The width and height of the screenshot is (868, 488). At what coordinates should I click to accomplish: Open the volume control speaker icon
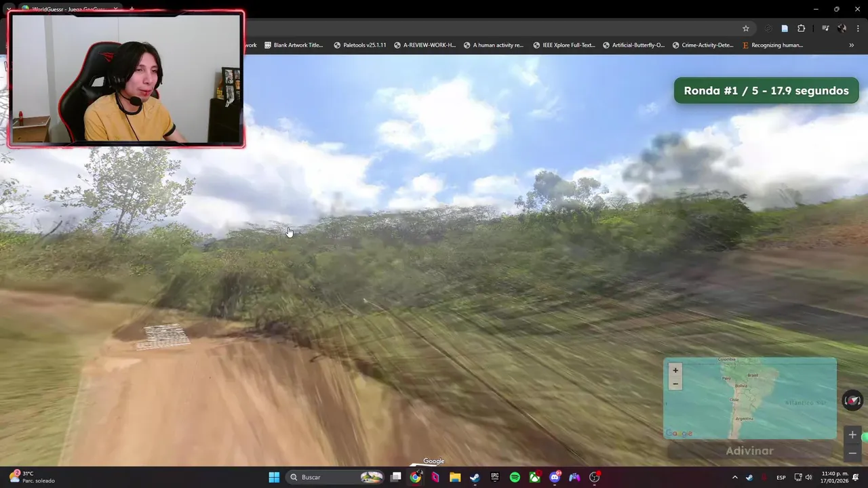(x=808, y=477)
